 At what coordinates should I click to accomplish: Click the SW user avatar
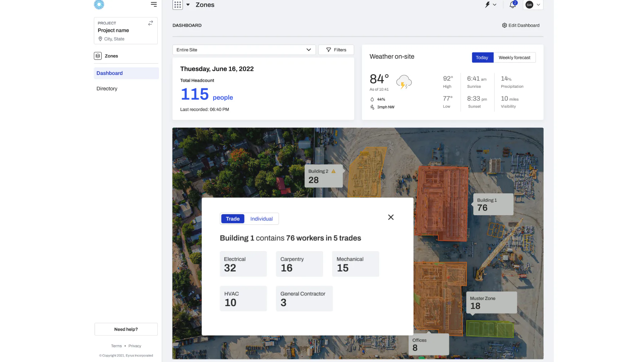pos(529,5)
